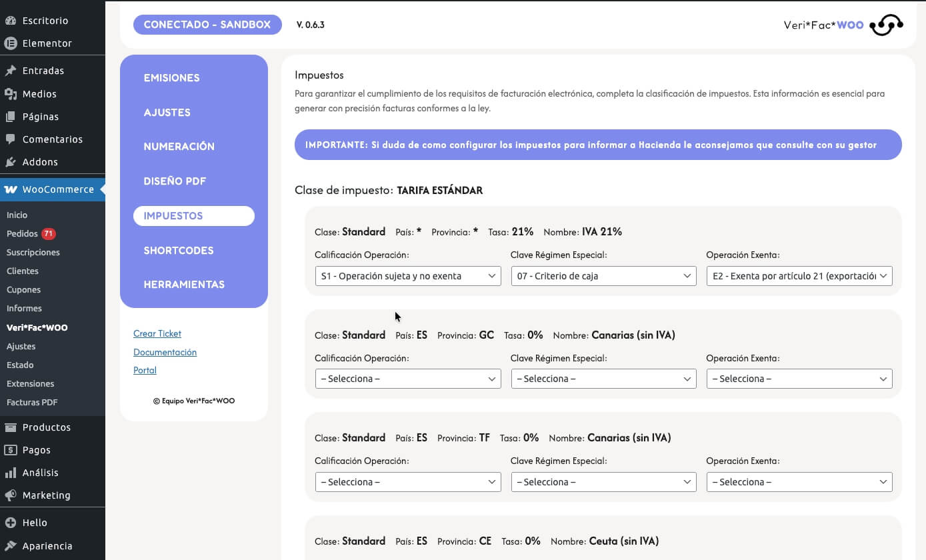This screenshot has width=926, height=560.
Task: Switch to the Emisiones tab
Action: point(171,78)
